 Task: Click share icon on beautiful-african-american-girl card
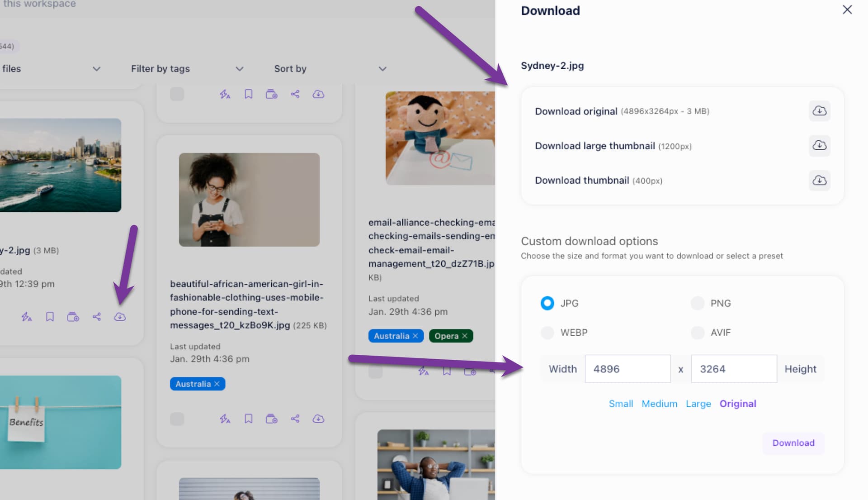coord(295,419)
